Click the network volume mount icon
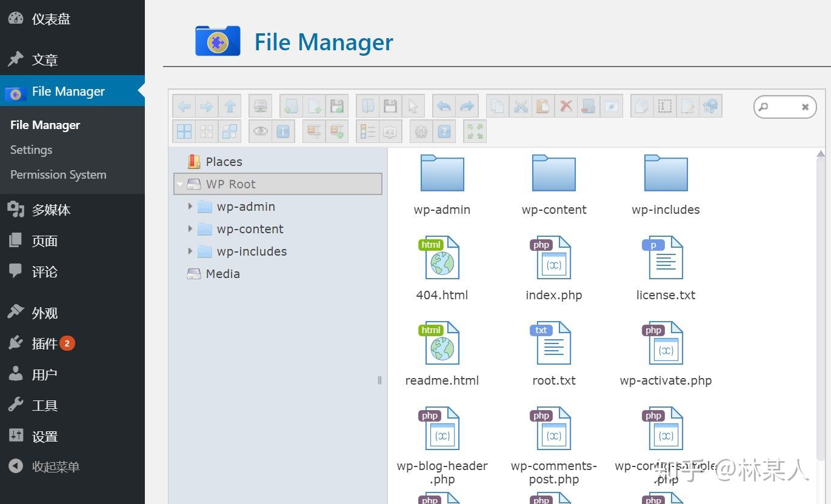Viewport: 831px width, 504px height. pyautogui.click(x=261, y=107)
